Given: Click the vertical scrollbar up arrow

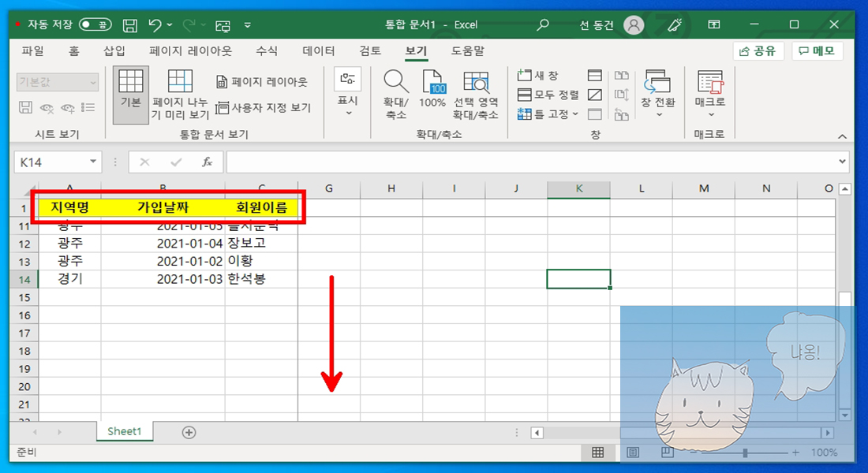Looking at the screenshot, I should pos(845,189).
